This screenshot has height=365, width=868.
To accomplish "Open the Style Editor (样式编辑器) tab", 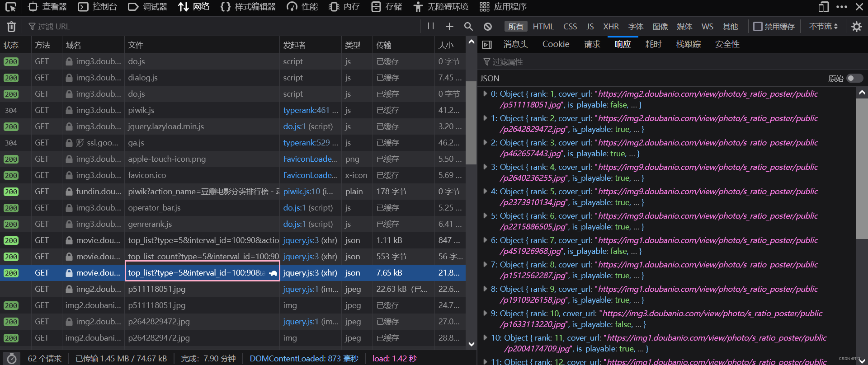I will 248,7.
